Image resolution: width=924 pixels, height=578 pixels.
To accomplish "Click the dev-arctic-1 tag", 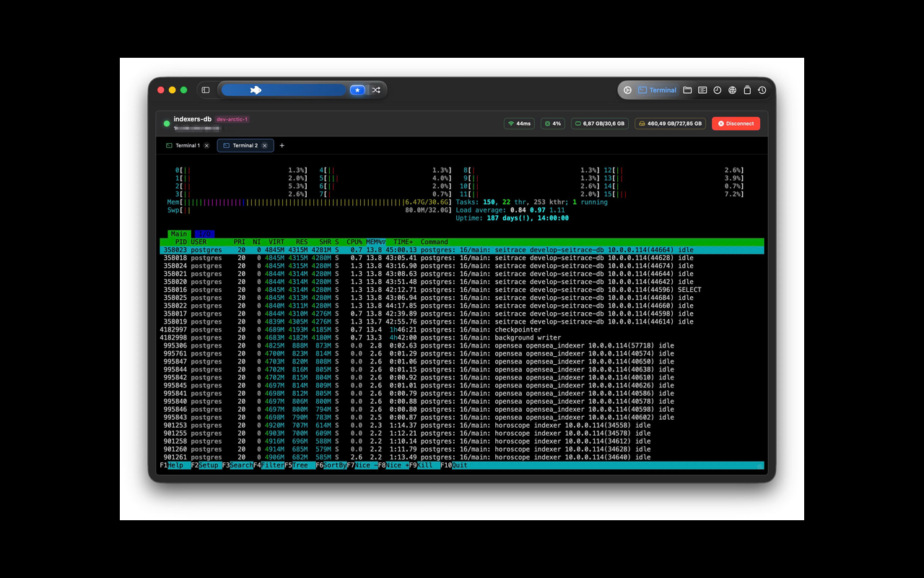I will 232,119.
